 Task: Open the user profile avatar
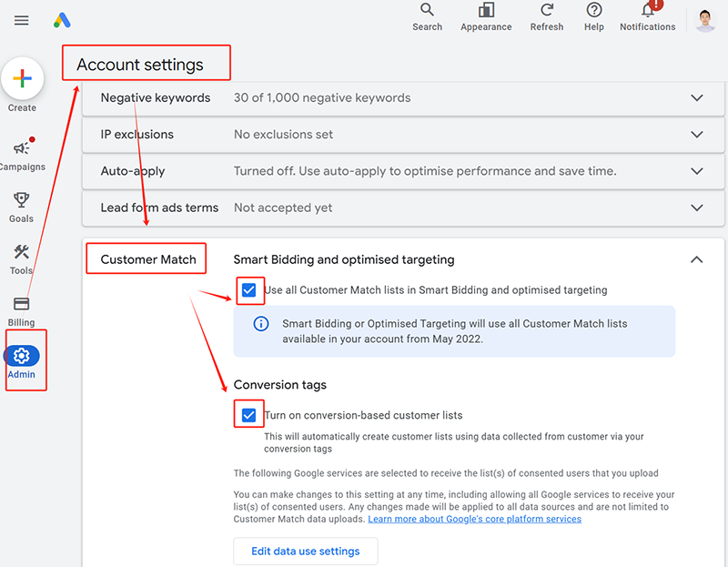(x=705, y=20)
